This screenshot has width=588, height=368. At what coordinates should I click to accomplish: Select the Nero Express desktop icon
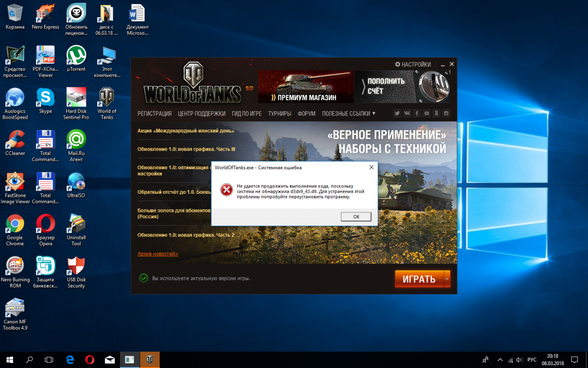click(46, 17)
